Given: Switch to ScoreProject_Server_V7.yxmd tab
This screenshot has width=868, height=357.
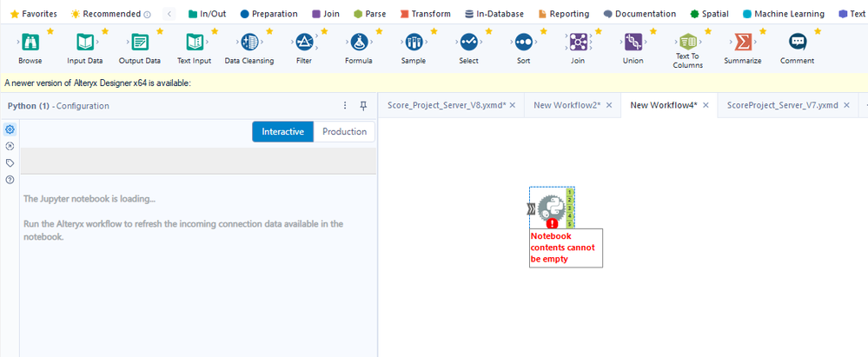Looking at the screenshot, I should [x=782, y=105].
